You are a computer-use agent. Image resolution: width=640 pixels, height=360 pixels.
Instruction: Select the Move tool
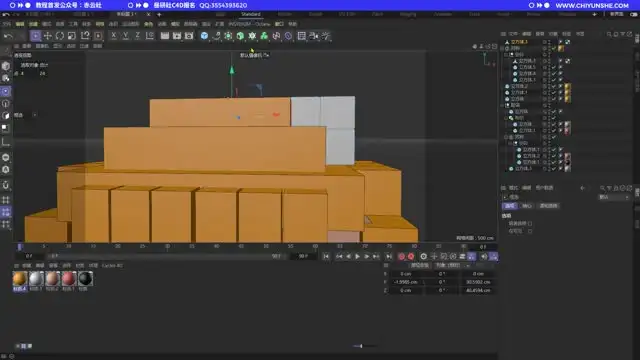click(48, 36)
